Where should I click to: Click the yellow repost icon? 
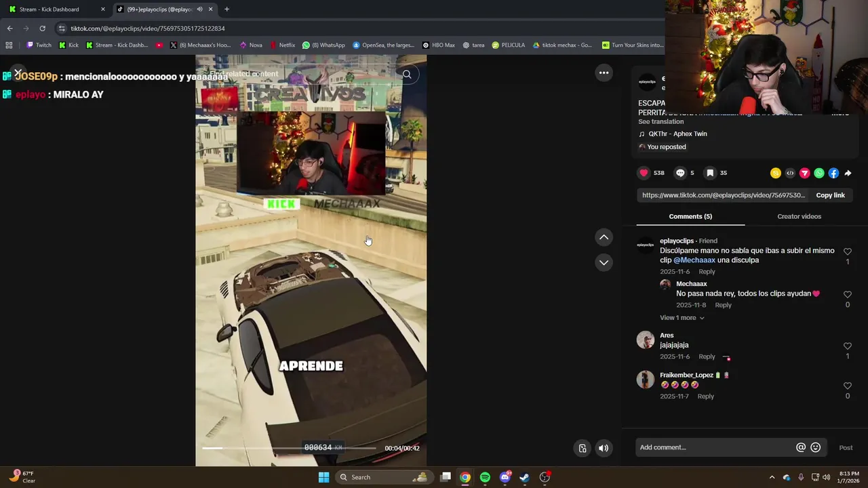tap(776, 174)
